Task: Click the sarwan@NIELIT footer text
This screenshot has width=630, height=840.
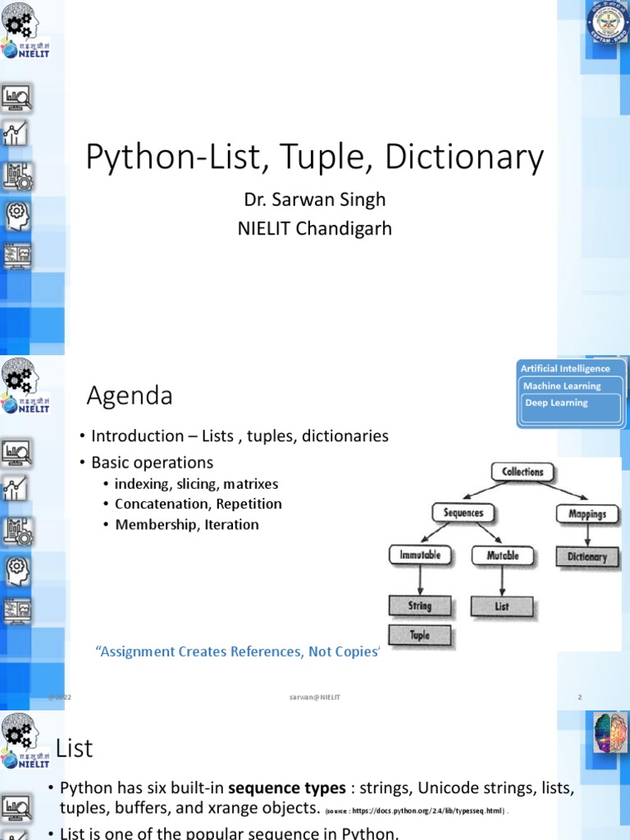Action: click(x=315, y=697)
